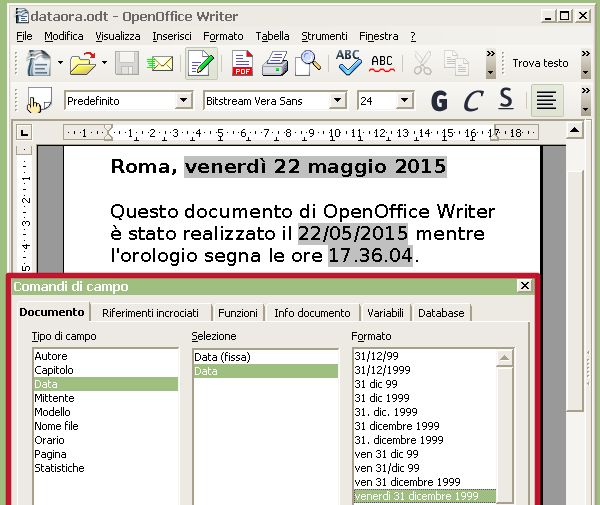Viewport: 600px width, 505px height.
Task: Select Mittente field type
Action: pos(106,398)
